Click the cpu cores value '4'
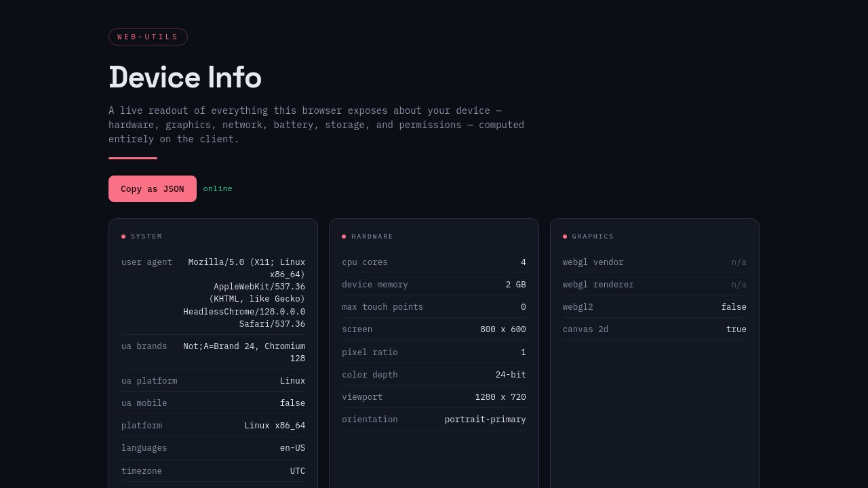This screenshot has height=488, width=868. [x=524, y=262]
